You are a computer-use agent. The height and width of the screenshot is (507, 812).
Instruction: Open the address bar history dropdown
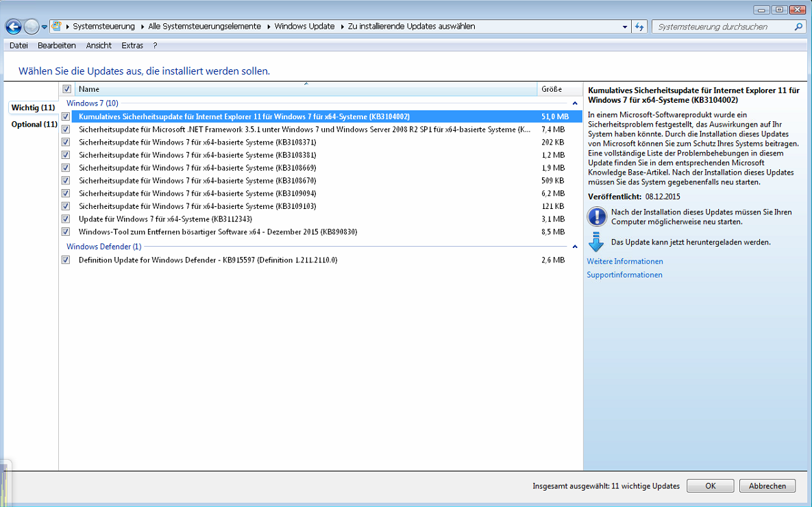click(x=625, y=27)
